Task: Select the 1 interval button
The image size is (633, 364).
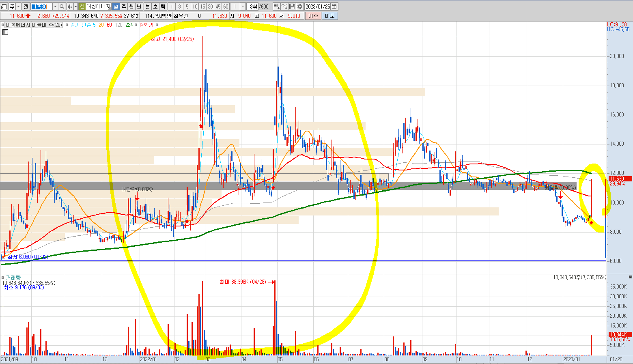Action: [x=172, y=6]
